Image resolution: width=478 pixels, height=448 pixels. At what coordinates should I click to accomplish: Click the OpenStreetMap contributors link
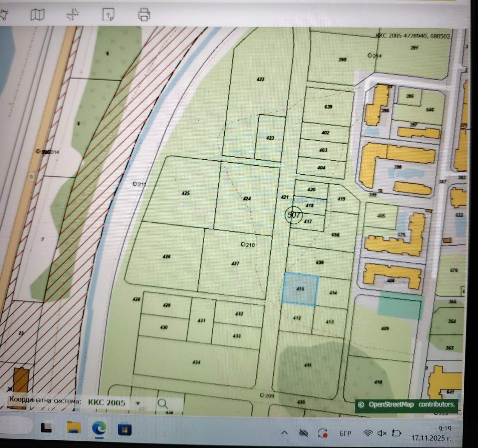tap(407, 404)
